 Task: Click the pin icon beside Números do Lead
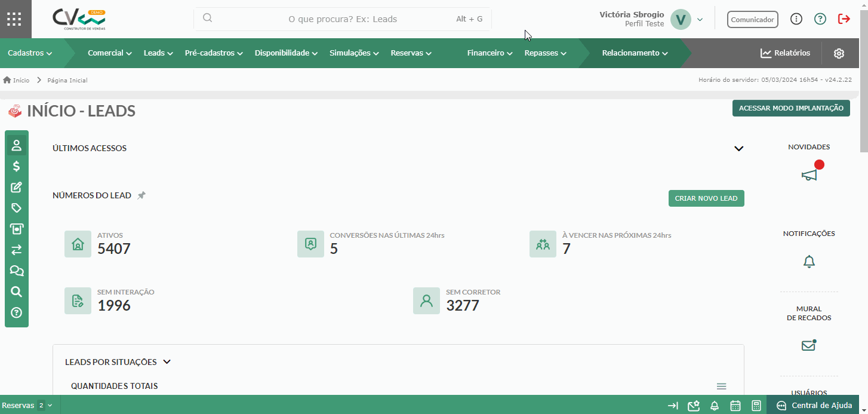(141, 195)
